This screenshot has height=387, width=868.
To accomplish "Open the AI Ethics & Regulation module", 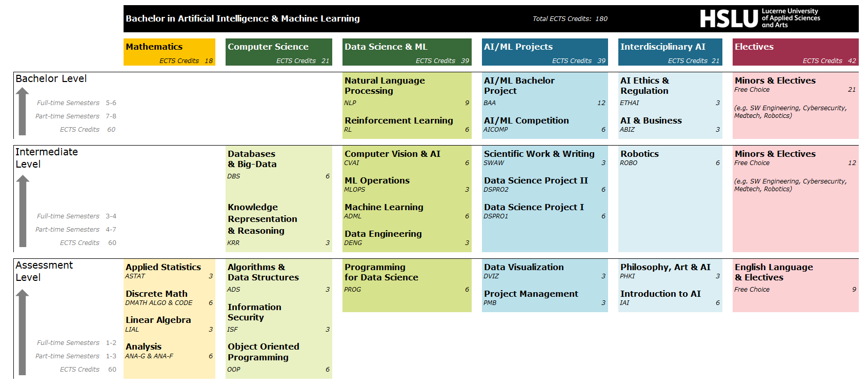I will [x=644, y=86].
